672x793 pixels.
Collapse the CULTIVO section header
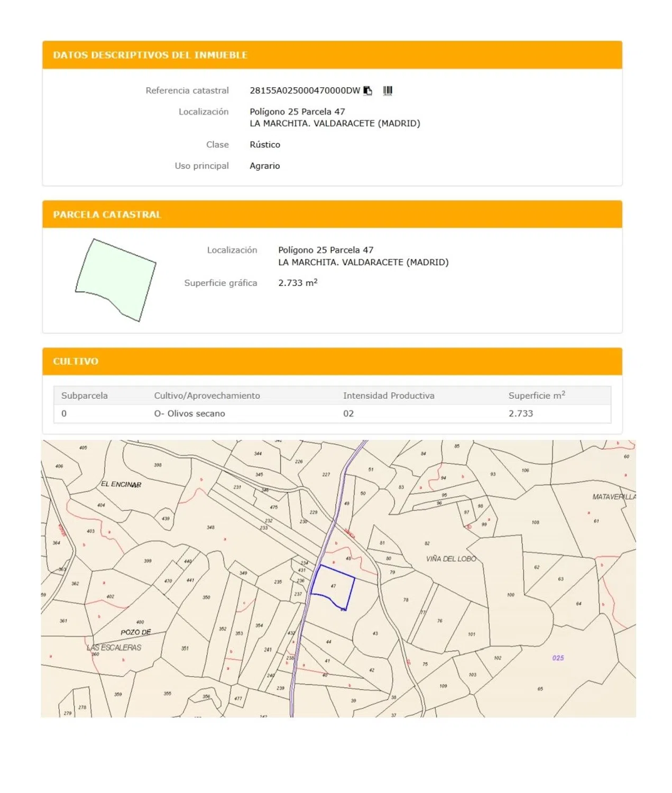pos(76,362)
